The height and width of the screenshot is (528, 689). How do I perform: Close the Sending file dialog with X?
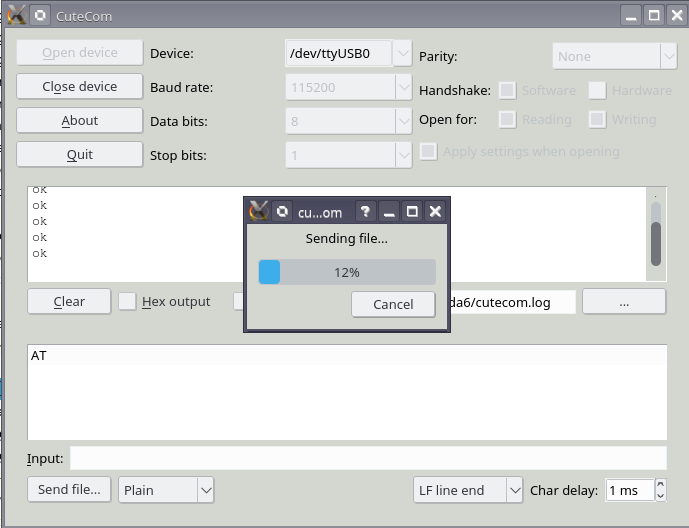(x=435, y=212)
